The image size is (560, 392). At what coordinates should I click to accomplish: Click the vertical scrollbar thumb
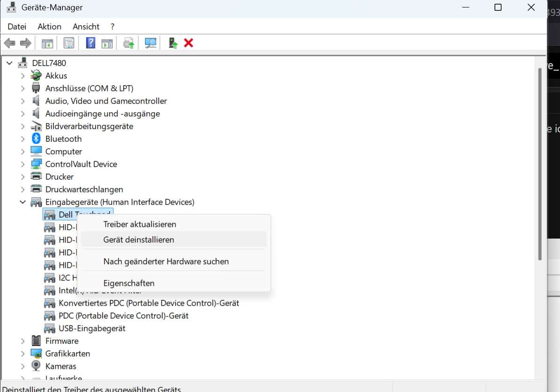[540, 164]
